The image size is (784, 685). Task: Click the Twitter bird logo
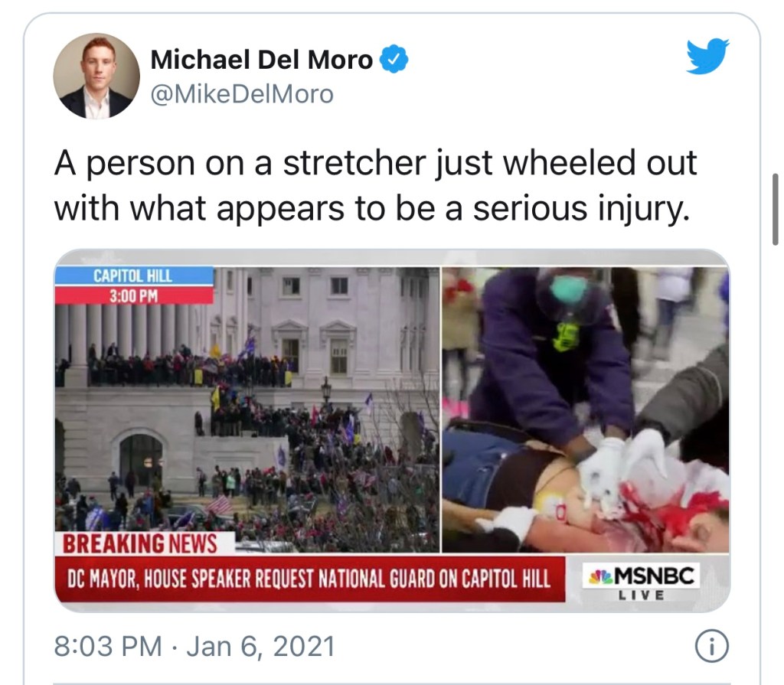707,56
